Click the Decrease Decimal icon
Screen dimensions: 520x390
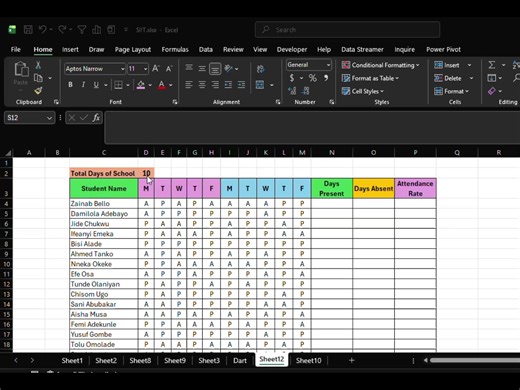(306, 91)
